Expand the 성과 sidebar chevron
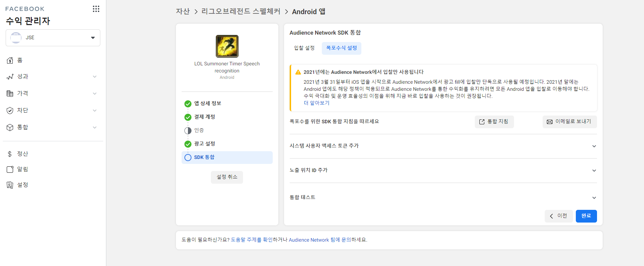 point(95,77)
